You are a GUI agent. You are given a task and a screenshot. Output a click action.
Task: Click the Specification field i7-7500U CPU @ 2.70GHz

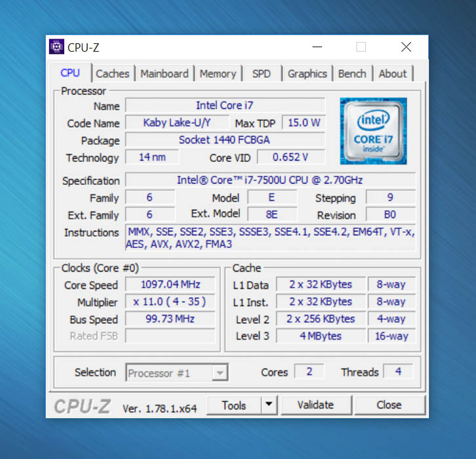[270, 180]
